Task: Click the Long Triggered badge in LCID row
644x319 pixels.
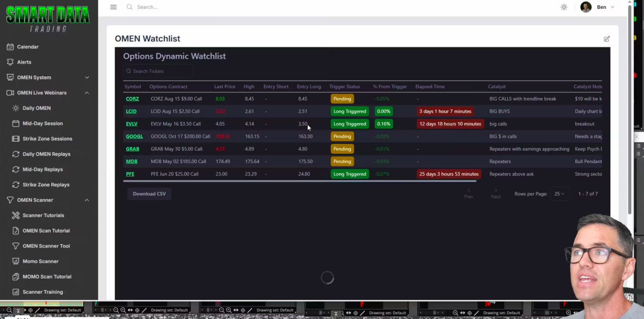Action: [350, 111]
